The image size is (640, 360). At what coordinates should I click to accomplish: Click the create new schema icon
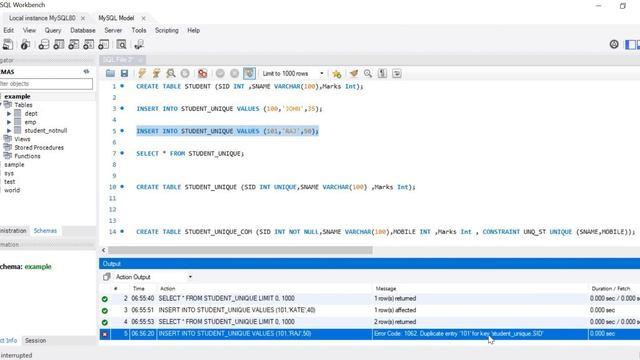point(44,44)
